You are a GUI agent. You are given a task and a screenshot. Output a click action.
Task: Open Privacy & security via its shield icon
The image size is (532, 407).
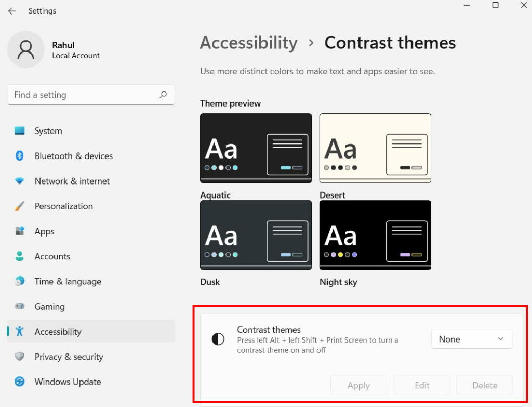point(21,357)
